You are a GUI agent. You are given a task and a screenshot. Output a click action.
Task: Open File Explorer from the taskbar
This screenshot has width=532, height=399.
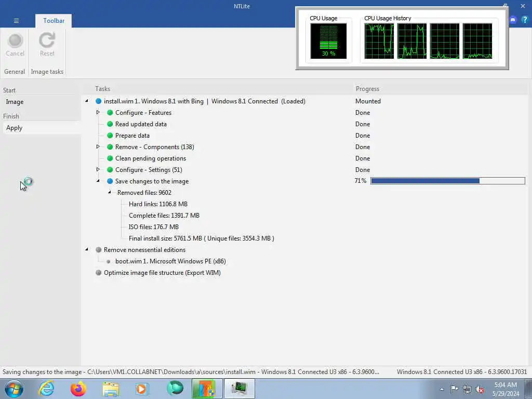(111, 389)
